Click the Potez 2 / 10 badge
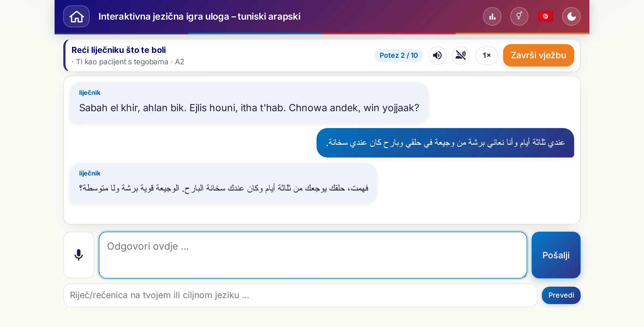The image size is (644, 327). 399,55
